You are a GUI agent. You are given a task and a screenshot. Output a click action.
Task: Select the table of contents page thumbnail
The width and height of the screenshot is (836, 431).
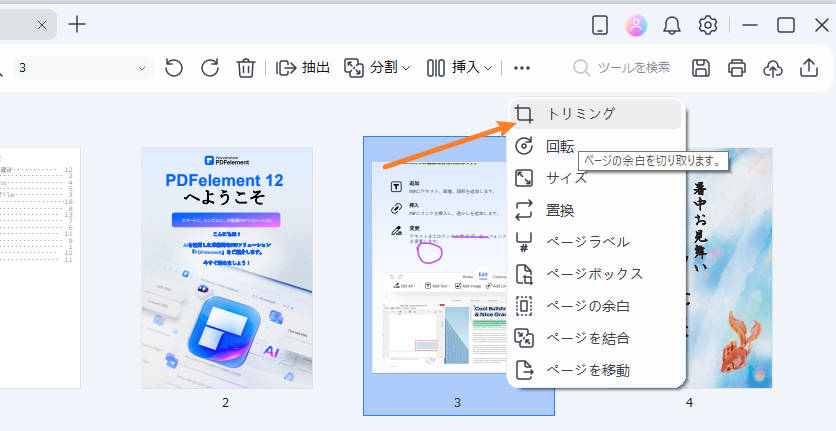40,268
